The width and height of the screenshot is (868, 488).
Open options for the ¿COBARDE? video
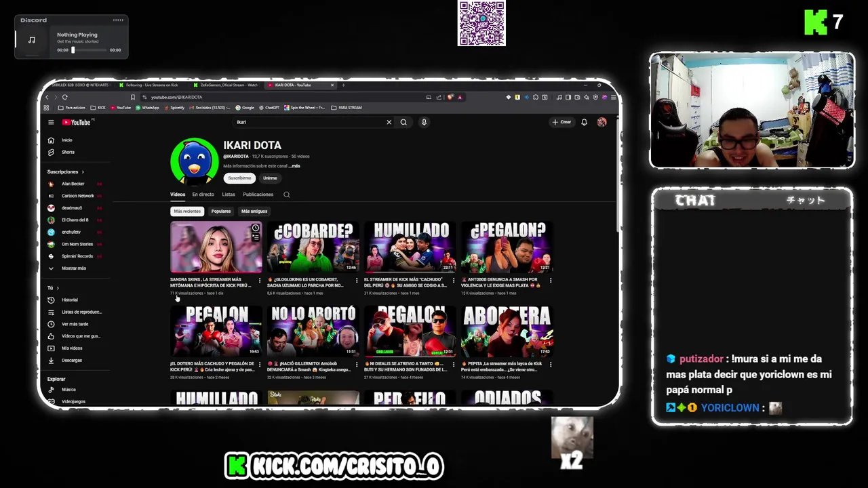tap(356, 280)
